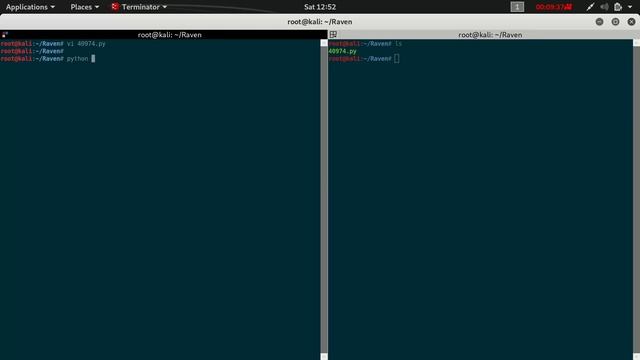
Task: Select workspace 1 indicator
Action: point(517,7)
